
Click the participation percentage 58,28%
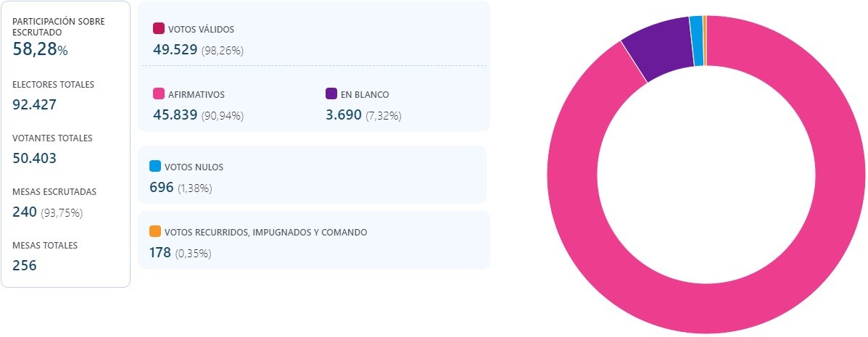40,49
